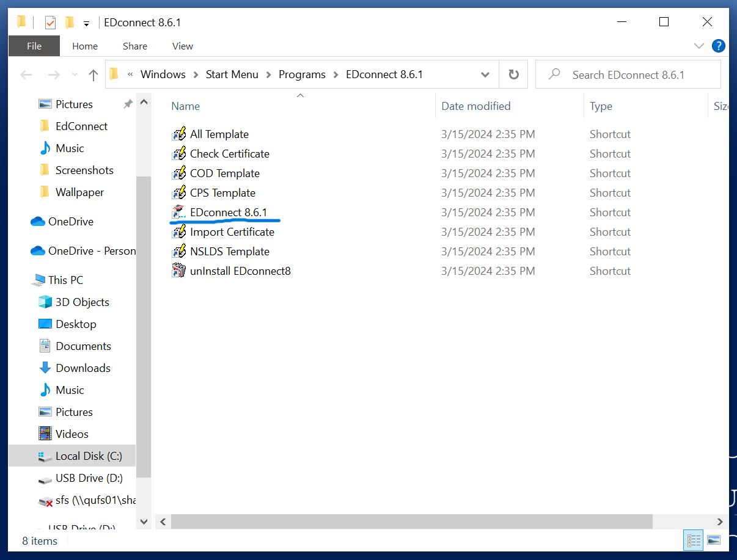Image resolution: width=737 pixels, height=560 pixels.
Task: Go back with the Back arrow
Action: coord(26,75)
